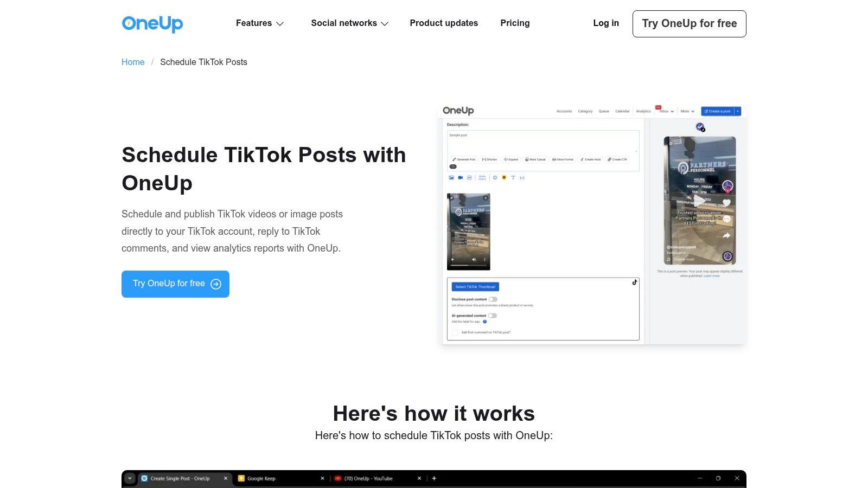Open new tab with plus button
Viewport: 868px width, 488px height.
tap(434, 478)
